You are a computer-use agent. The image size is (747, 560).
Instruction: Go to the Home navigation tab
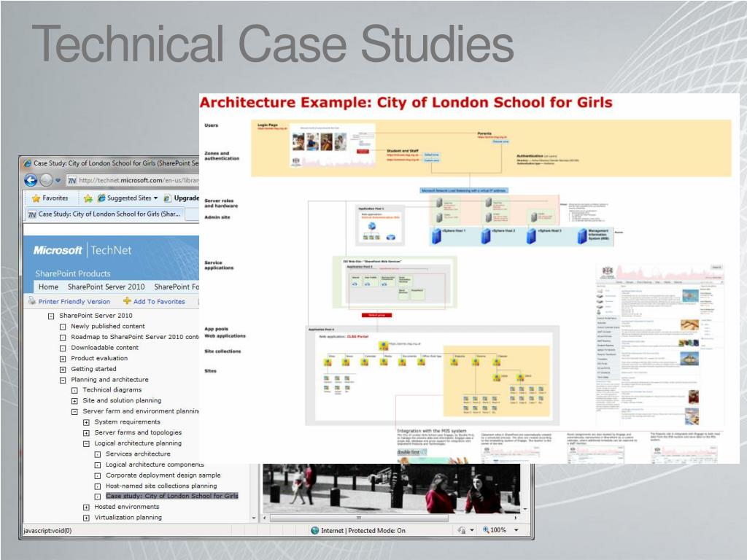click(48, 287)
